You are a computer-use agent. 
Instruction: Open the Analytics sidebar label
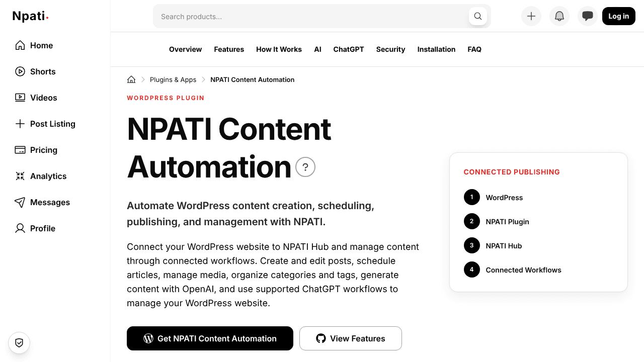pos(48,176)
